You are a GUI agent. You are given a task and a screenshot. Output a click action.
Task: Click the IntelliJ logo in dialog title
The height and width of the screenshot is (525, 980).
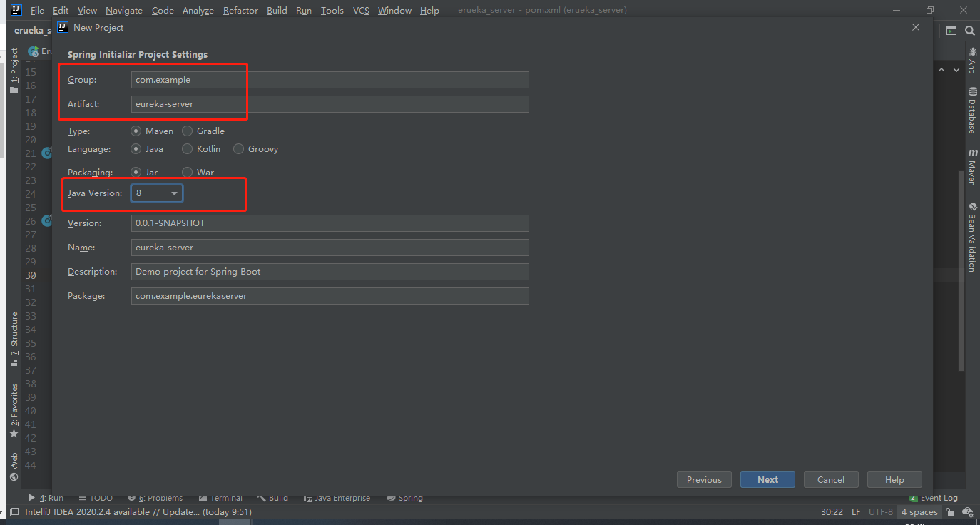[63, 27]
